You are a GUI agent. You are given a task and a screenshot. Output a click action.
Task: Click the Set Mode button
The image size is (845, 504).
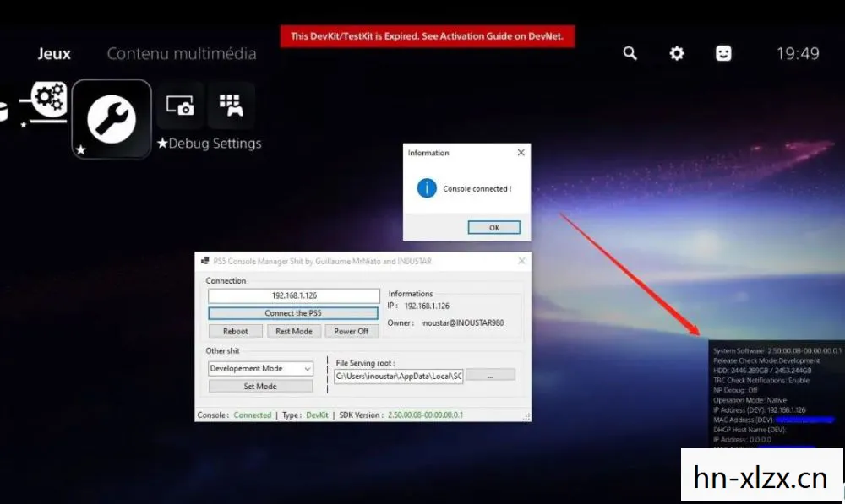tap(260, 386)
